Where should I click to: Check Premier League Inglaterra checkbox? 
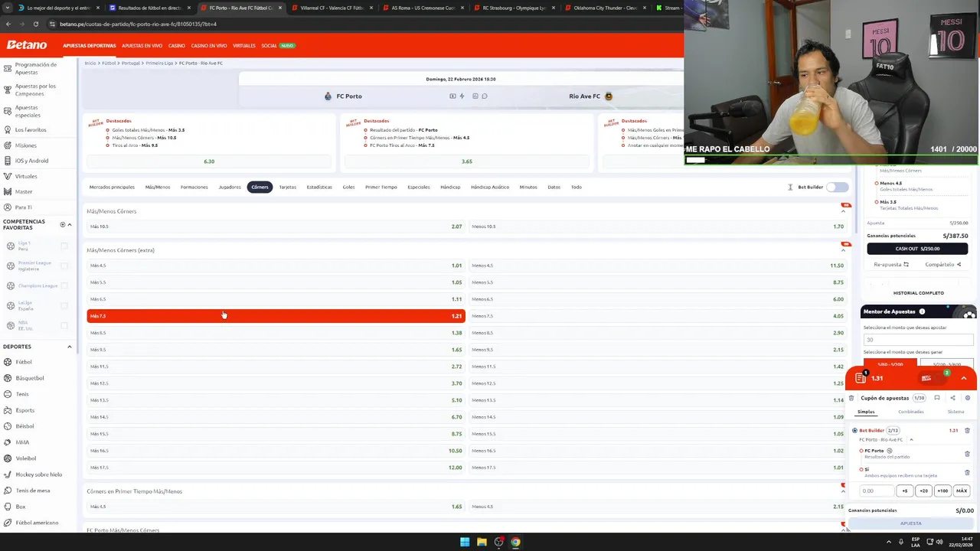click(x=64, y=266)
